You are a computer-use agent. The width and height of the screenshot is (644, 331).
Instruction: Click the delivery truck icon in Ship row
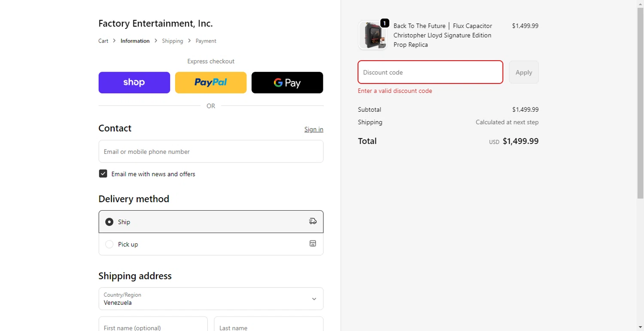pos(313,221)
